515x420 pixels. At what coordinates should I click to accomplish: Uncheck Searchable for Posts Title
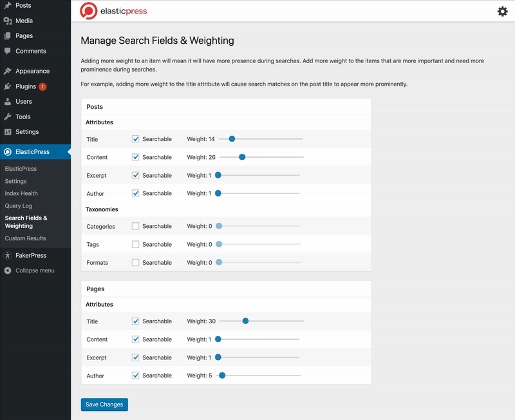(135, 139)
